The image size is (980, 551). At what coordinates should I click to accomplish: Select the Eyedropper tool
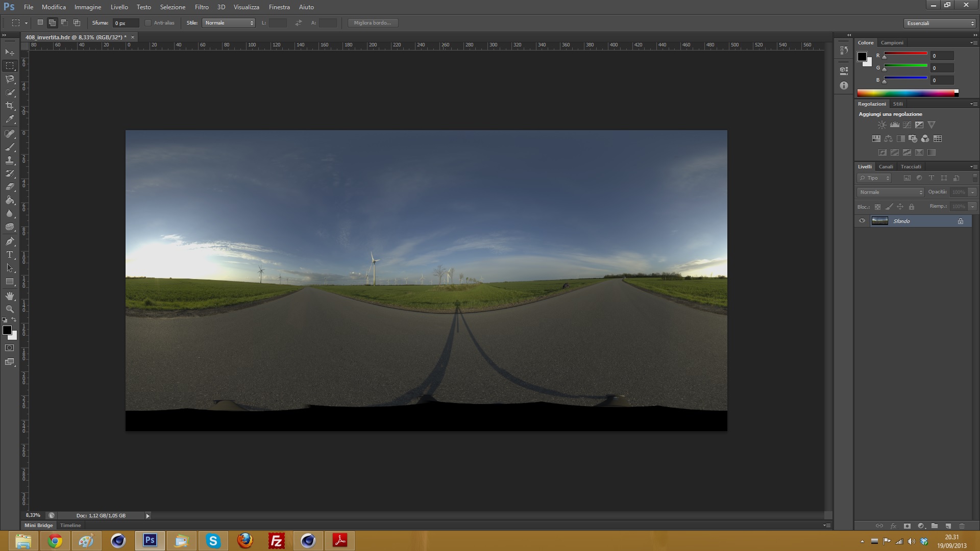pyautogui.click(x=10, y=119)
